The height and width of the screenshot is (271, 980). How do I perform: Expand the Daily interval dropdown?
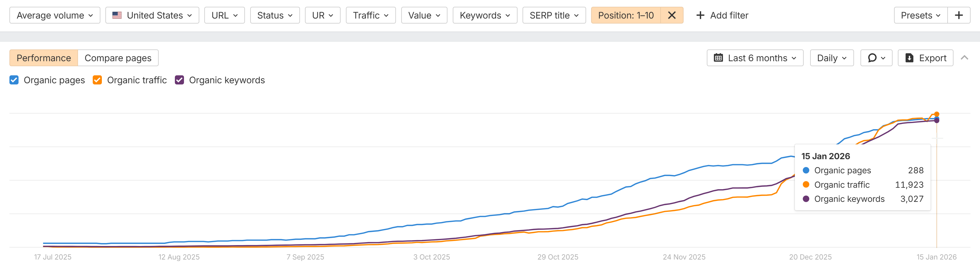[x=832, y=58]
